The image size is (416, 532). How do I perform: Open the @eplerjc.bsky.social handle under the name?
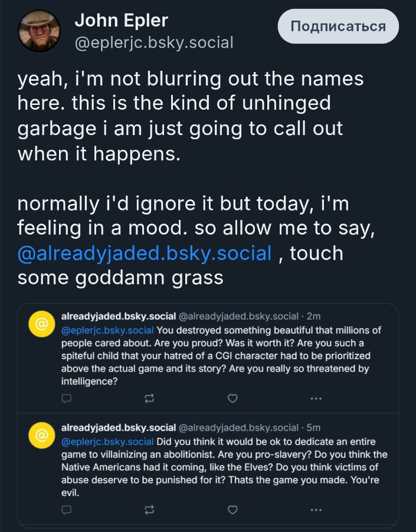click(154, 42)
